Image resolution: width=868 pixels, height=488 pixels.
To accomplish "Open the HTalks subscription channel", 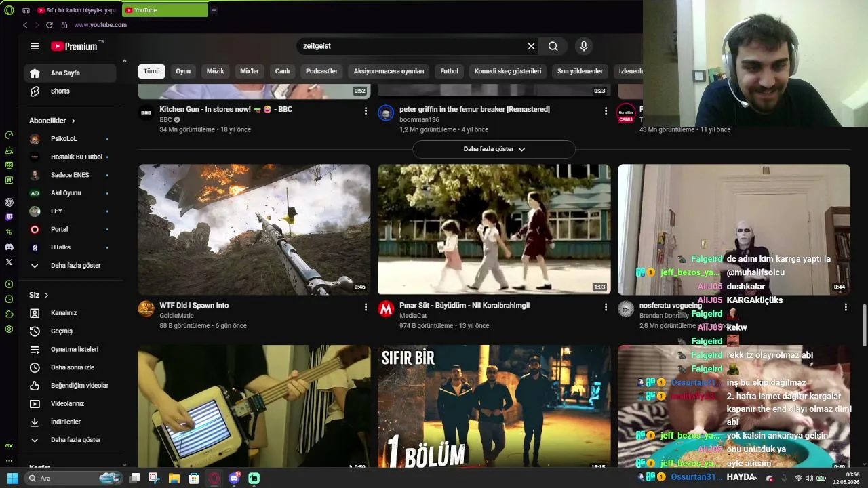I will (71, 247).
